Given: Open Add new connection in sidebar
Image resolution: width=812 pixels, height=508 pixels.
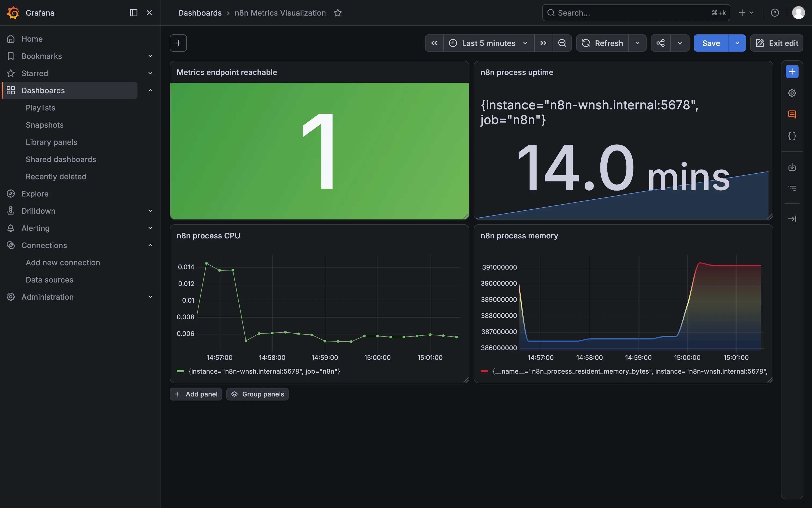Looking at the screenshot, I should click(63, 262).
